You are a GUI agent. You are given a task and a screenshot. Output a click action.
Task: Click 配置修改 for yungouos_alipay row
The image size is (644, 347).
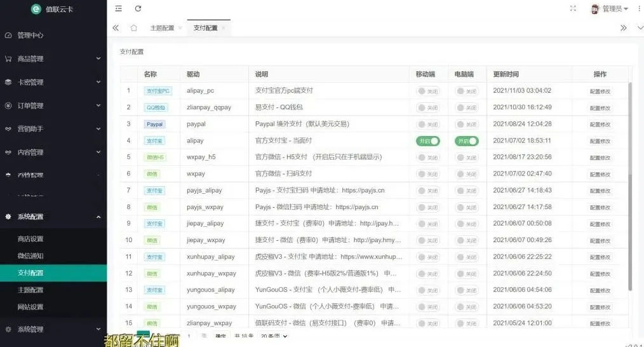tap(600, 290)
